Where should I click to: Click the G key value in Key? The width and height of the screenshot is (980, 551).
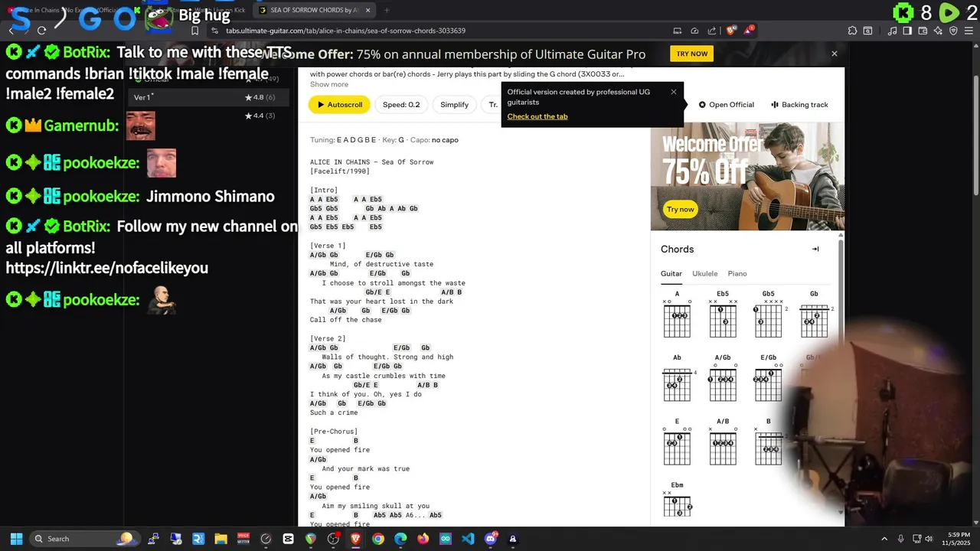401,140
